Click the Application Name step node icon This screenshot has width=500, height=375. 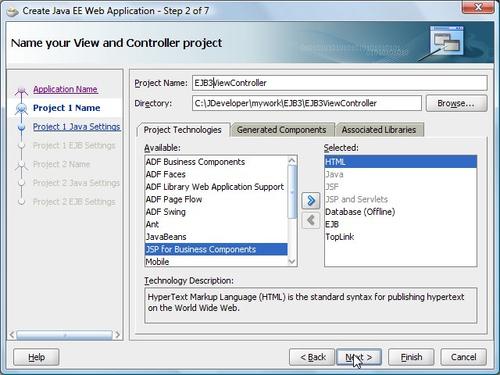22,90
